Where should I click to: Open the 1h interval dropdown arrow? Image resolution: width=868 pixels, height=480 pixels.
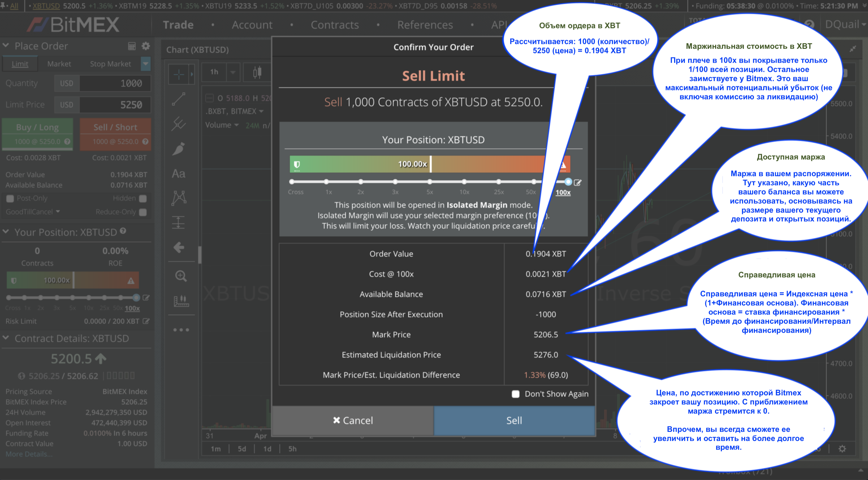point(233,72)
